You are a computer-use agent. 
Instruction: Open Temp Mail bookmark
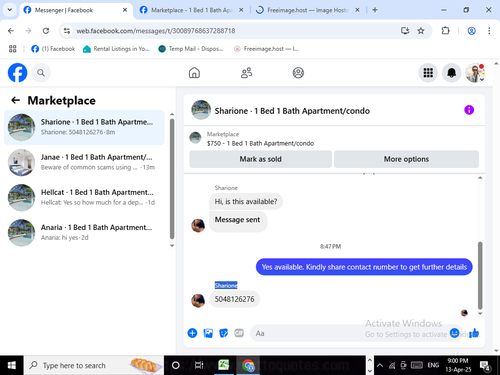coord(190,49)
